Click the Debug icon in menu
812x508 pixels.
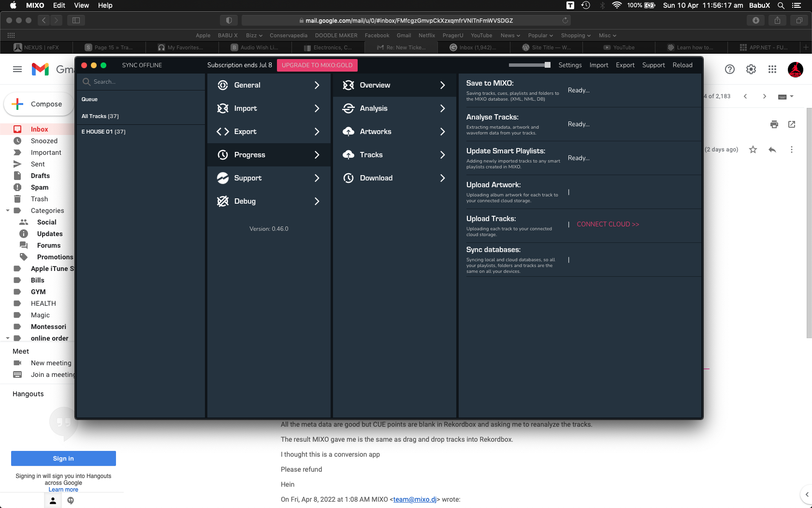click(x=223, y=201)
